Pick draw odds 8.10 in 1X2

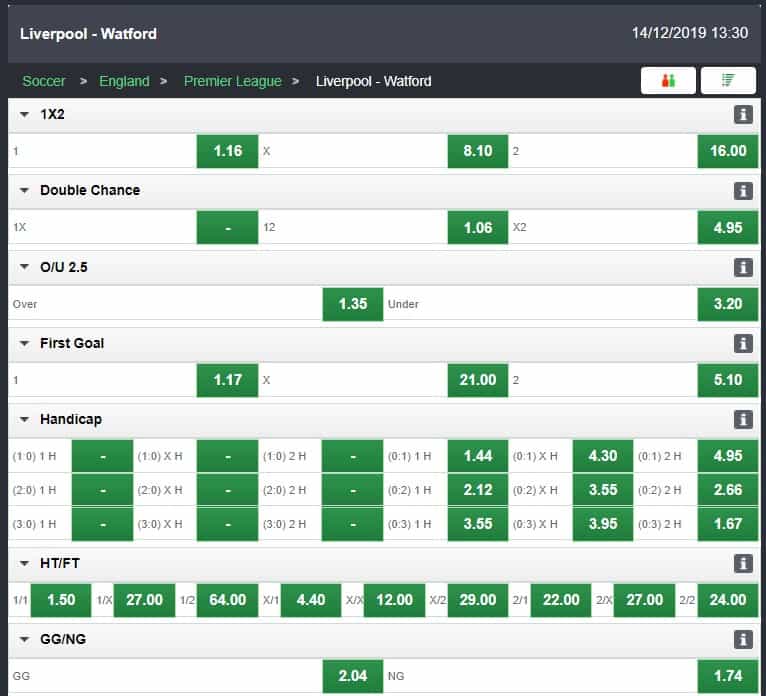pos(478,151)
